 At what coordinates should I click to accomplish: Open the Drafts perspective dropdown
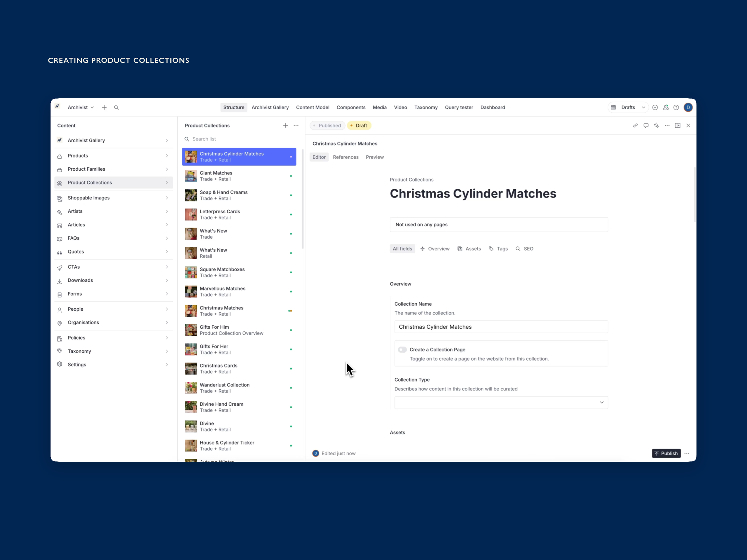[x=629, y=107]
